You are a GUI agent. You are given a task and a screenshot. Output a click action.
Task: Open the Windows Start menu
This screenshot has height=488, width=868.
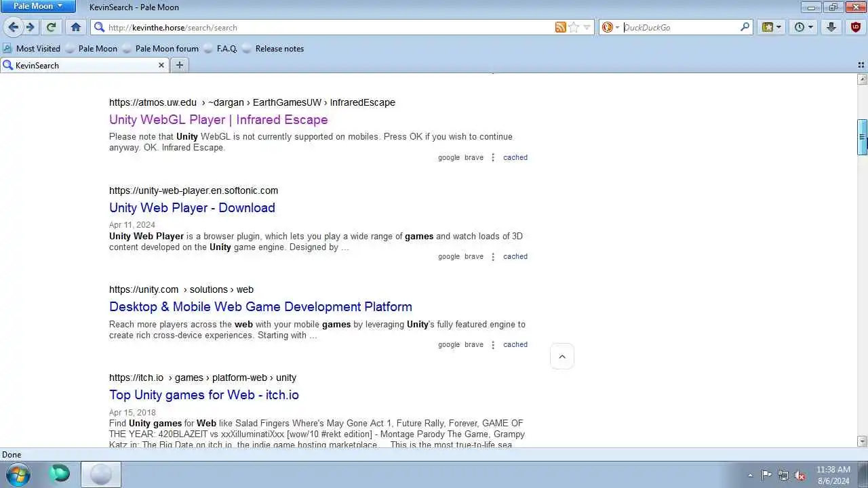pyautogui.click(x=18, y=474)
